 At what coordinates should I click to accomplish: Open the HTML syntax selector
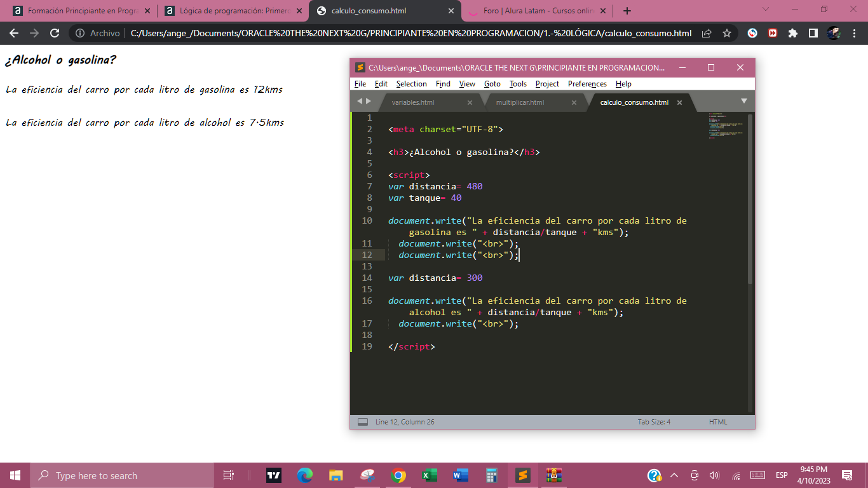tap(718, 422)
